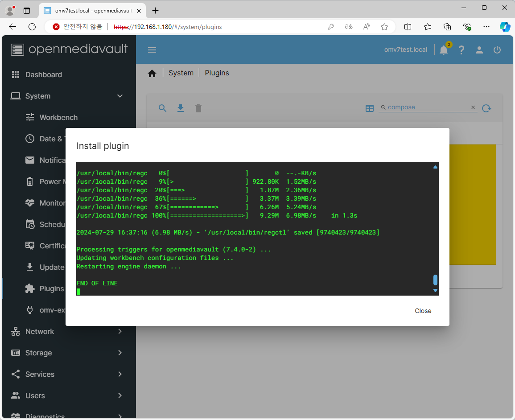Click the uninstall trash icon
The image size is (515, 420).
pos(198,108)
